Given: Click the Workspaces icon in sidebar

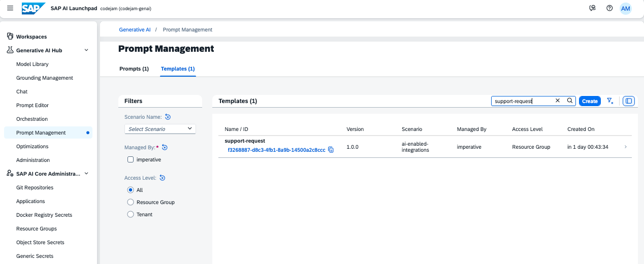Looking at the screenshot, I should (10, 37).
